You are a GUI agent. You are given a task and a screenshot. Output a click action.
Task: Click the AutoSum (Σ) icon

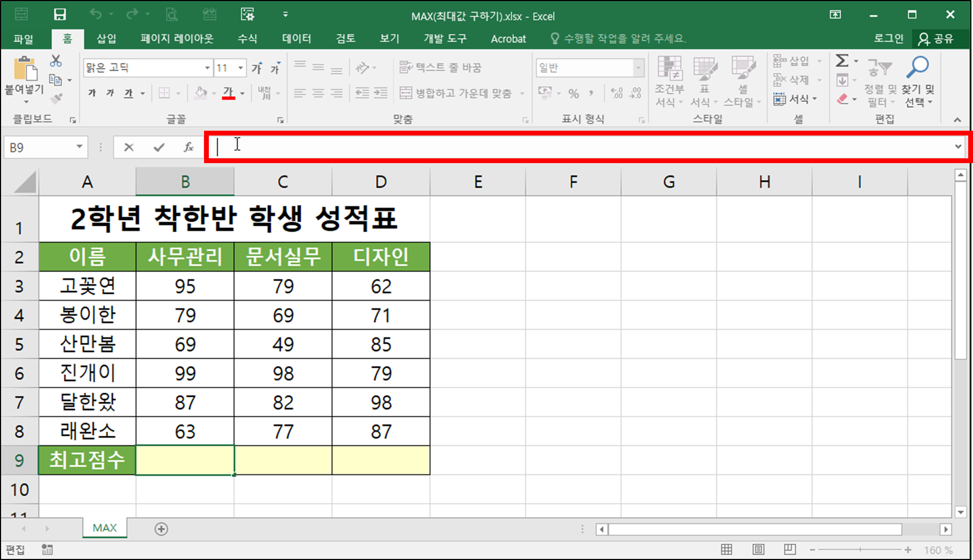pos(842,61)
